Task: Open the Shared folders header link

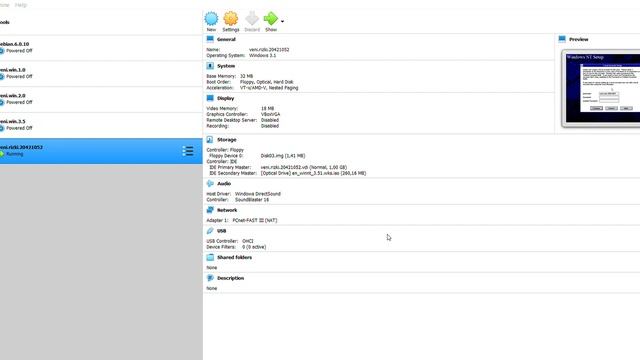Action: [x=234, y=257]
